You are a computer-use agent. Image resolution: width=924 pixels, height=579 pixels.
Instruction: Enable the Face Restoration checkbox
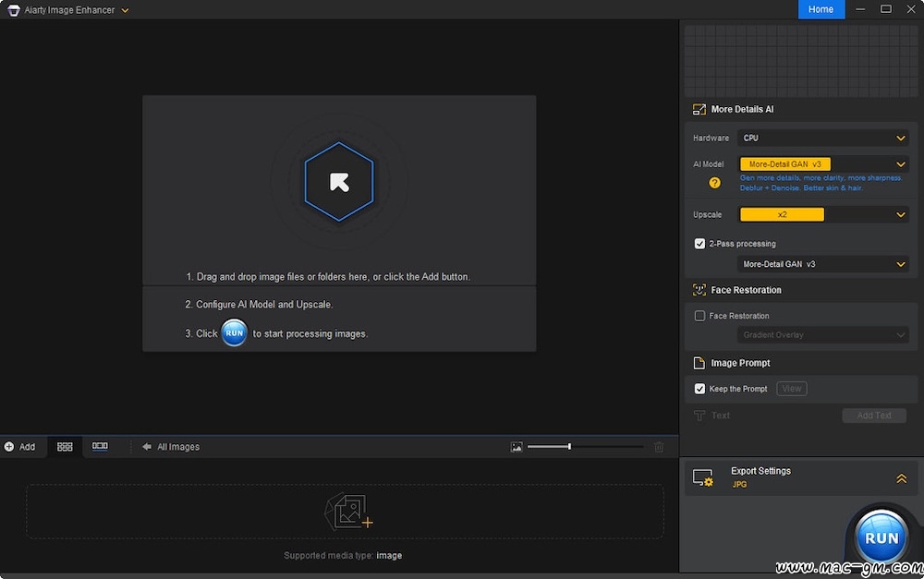(x=699, y=316)
